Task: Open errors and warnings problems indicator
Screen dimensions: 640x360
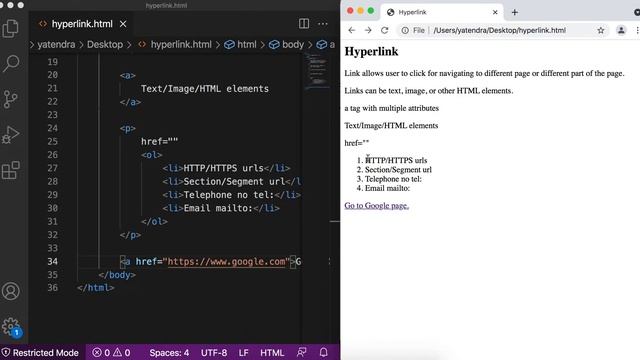Action: [111, 353]
